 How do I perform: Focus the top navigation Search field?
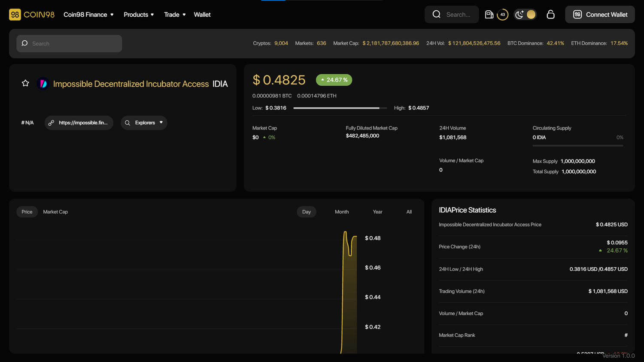point(452,15)
